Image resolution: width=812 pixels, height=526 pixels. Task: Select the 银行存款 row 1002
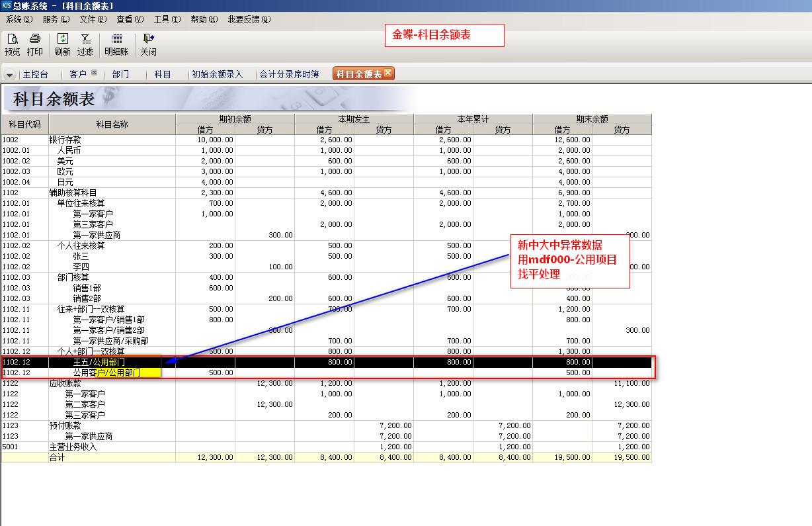click(65, 140)
